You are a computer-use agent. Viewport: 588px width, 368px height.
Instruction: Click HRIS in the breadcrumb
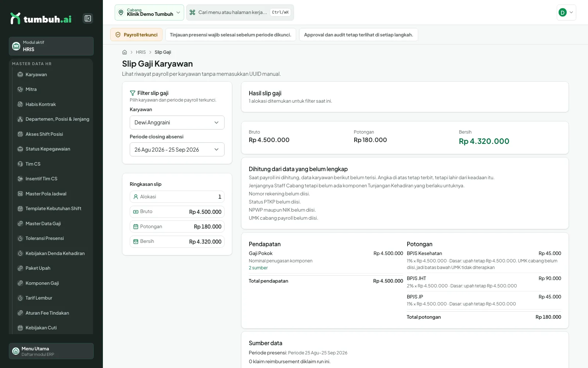coord(141,52)
